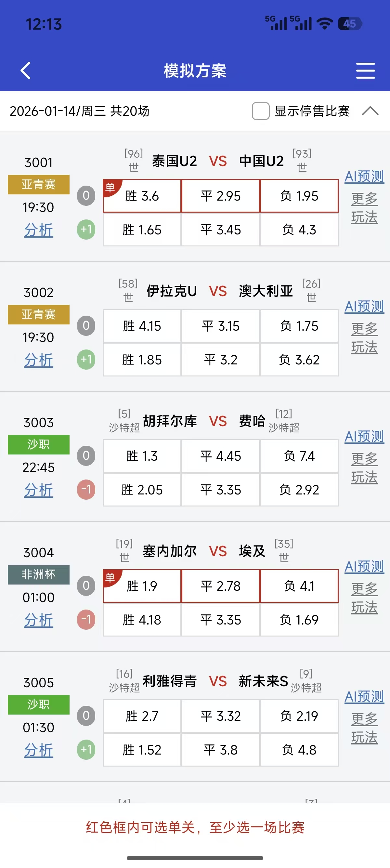This screenshot has height=868, width=390.
Task: Tap the back arrow icon
Action: (x=26, y=71)
